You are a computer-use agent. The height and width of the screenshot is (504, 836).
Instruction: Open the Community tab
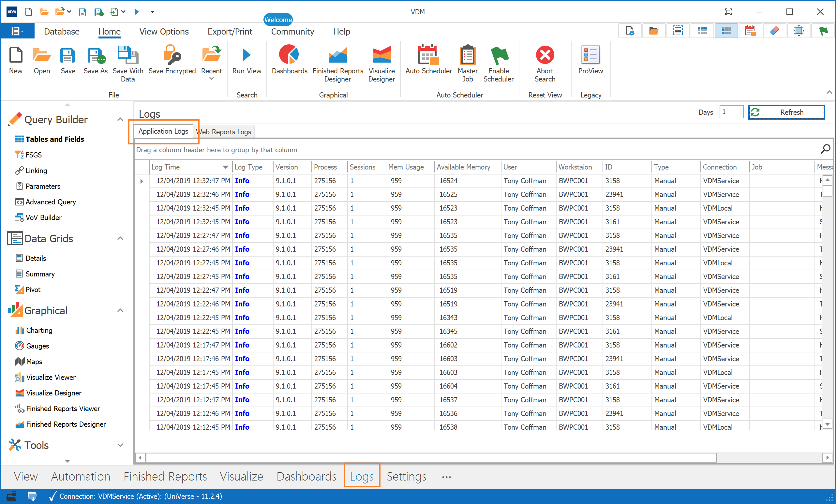click(x=292, y=32)
